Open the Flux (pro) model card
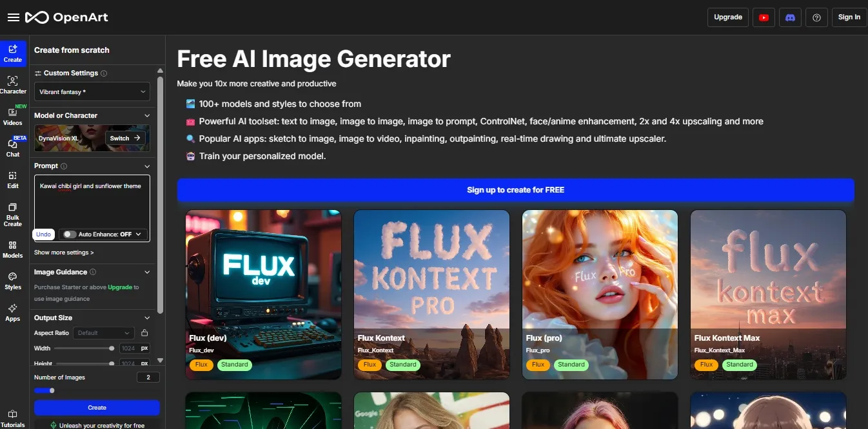The height and width of the screenshot is (429, 868). (600, 294)
